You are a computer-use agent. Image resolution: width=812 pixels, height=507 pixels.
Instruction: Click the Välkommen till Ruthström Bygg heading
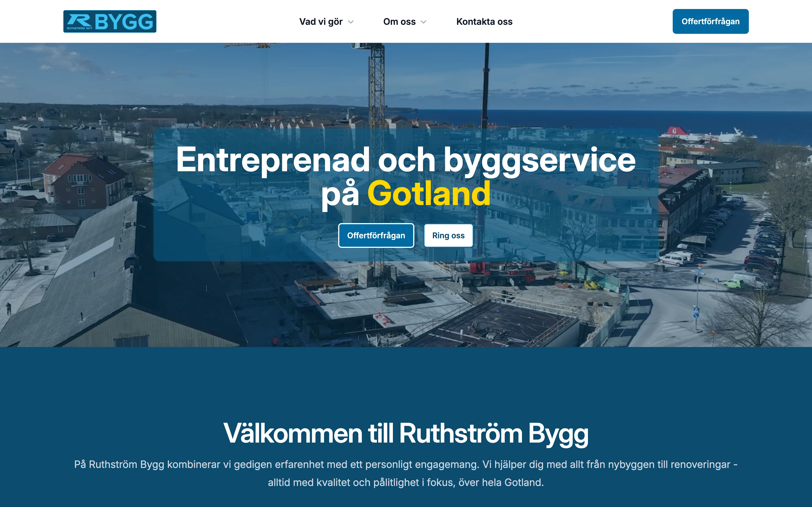[x=406, y=433]
